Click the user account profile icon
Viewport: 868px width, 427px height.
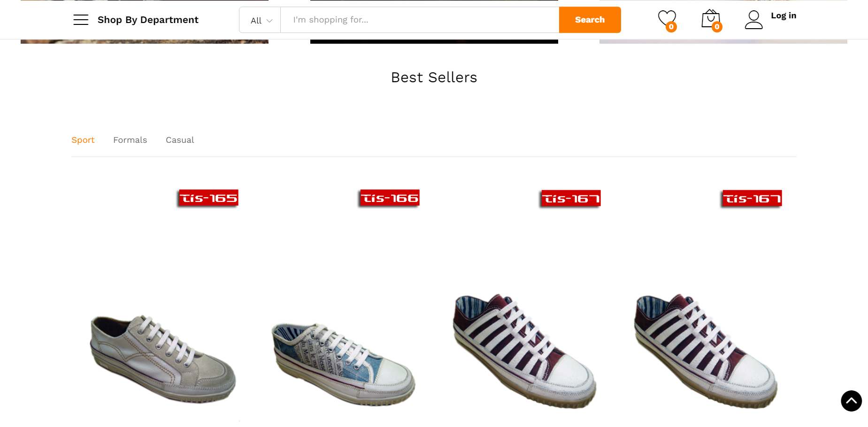pos(753,20)
